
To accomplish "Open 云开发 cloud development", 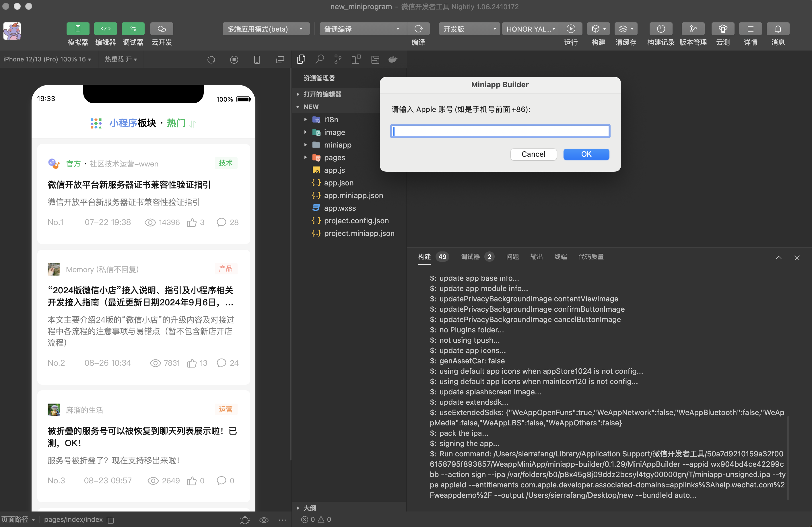I will click(162, 29).
